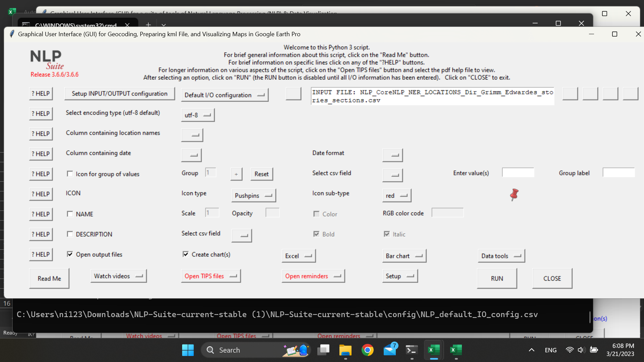The image size is (644, 362).
Task: Enable Icon for group of values checkbox
Action: [70, 174]
